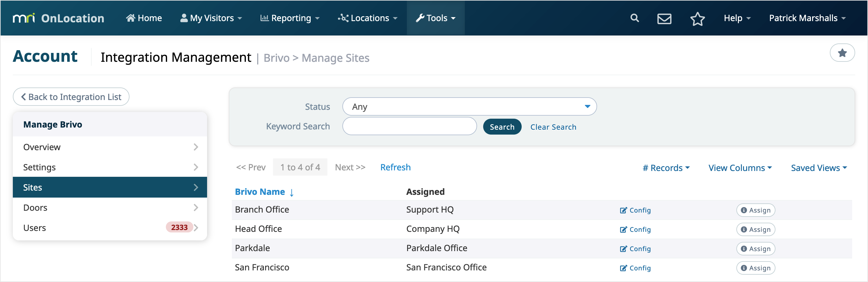Open the Status dropdown set to Any
Image resolution: width=868 pixels, height=282 pixels.
pos(469,107)
